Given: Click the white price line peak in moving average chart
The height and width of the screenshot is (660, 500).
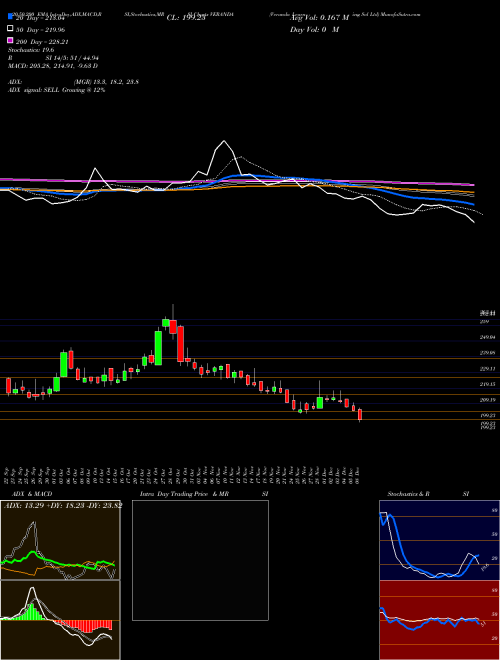Looking at the screenshot, I should pos(224,141).
